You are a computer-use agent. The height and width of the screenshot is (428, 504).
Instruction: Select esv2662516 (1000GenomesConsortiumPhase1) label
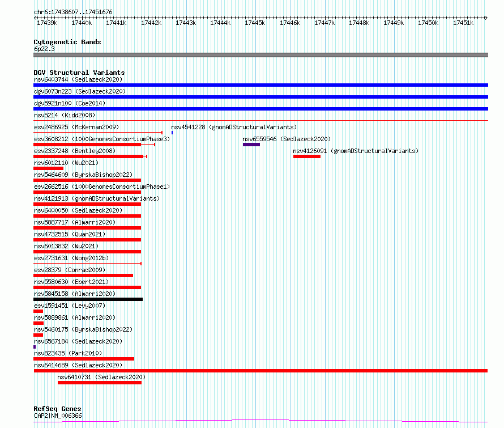tap(102, 187)
